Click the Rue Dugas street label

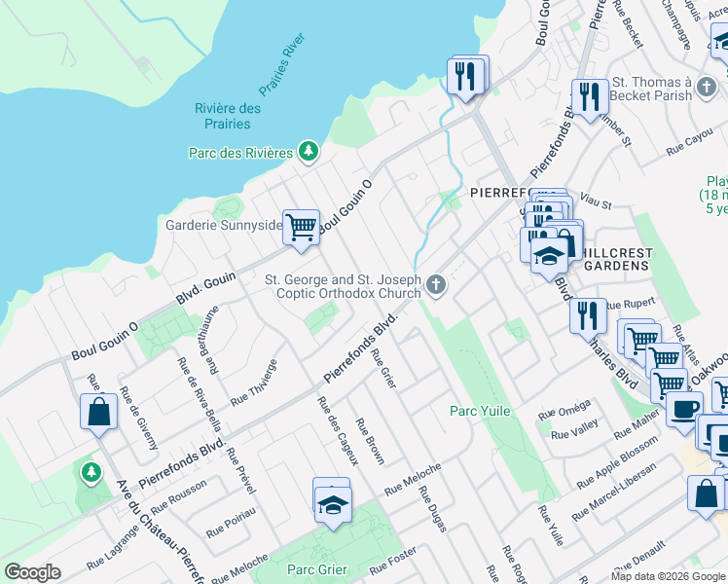432,509
